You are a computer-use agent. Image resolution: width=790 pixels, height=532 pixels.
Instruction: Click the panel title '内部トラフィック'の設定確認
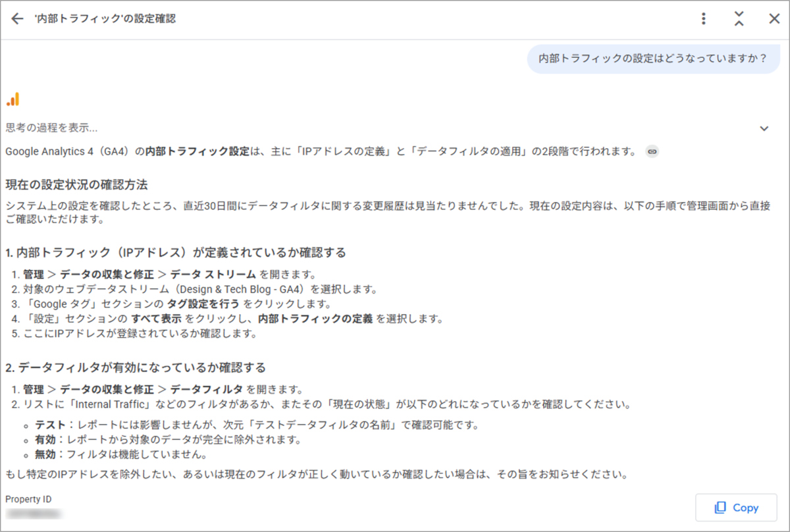105,18
